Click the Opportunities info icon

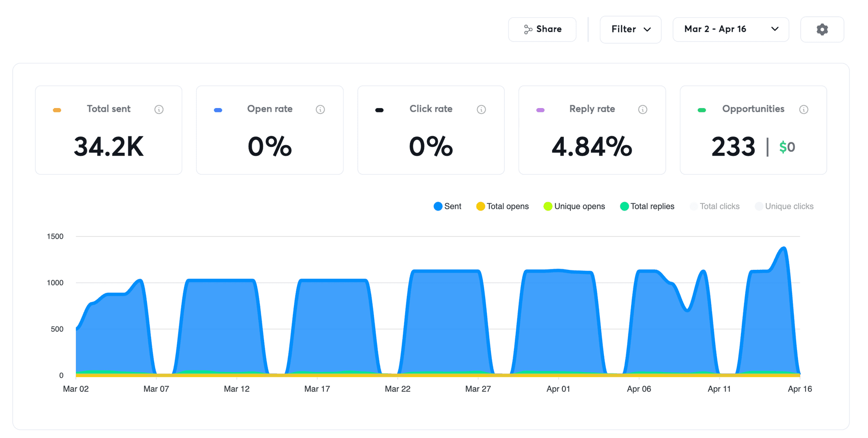click(x=803, y=109)
